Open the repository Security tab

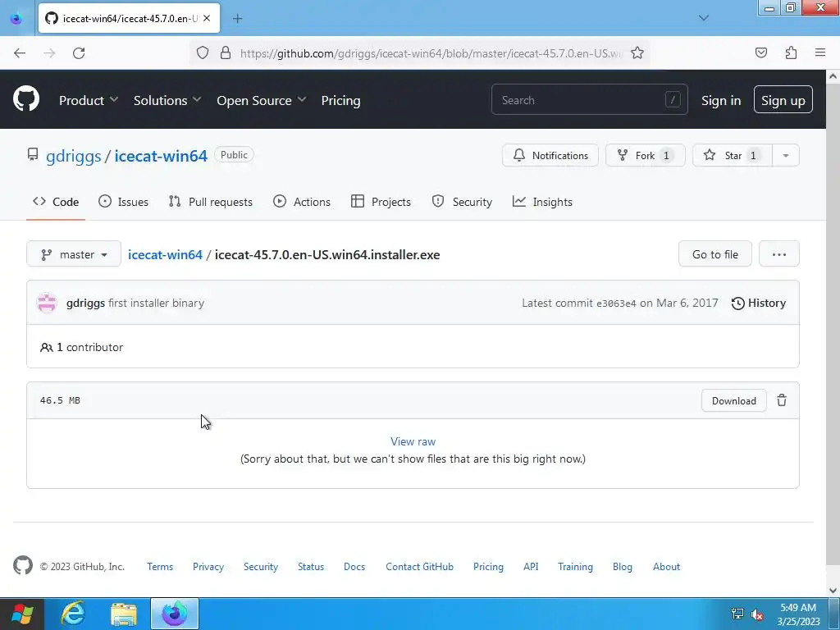462,202
